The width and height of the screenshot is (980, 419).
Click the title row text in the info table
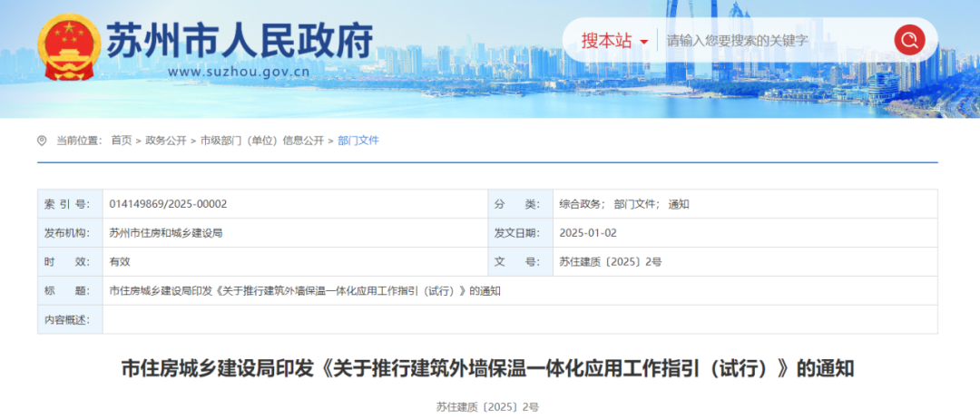pos(304,291)
